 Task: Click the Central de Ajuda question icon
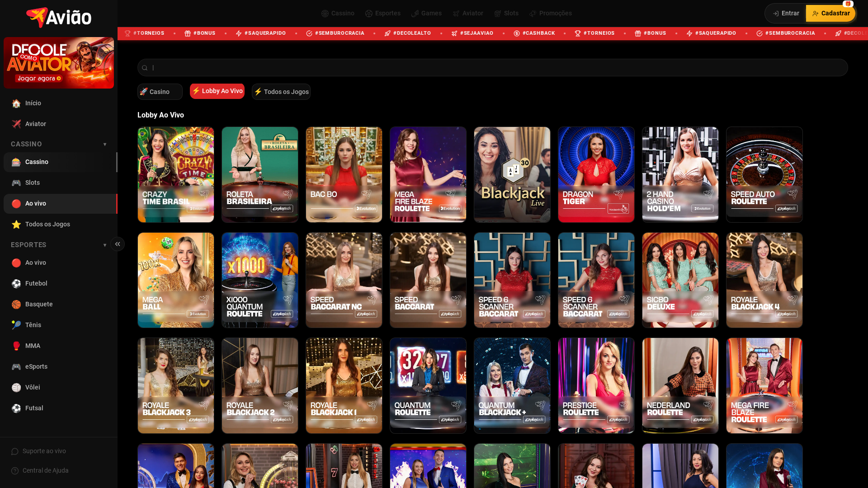tap(15, 471)
